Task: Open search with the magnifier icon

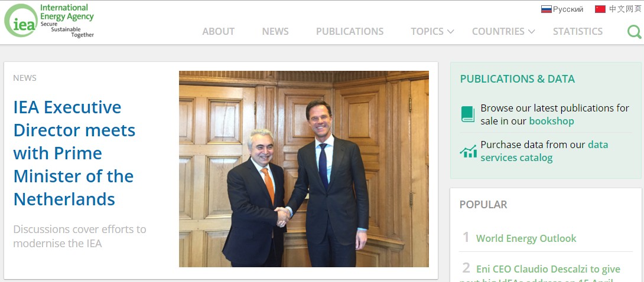Action: (634, 31)
